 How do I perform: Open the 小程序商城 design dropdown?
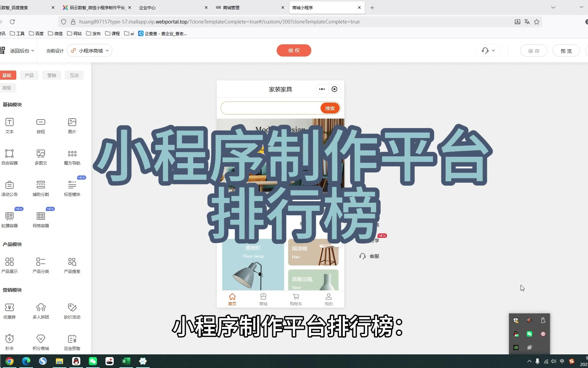[x=90, y=51]
